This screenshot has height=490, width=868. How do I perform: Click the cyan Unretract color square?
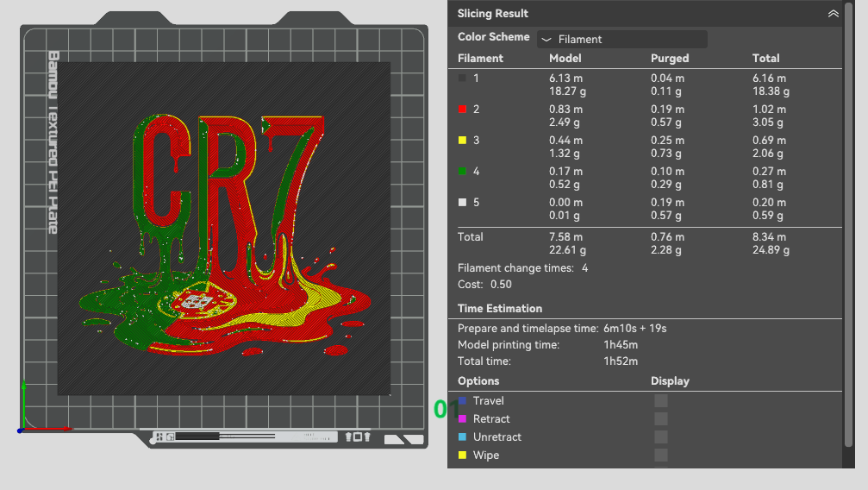[x=462, y=437]
